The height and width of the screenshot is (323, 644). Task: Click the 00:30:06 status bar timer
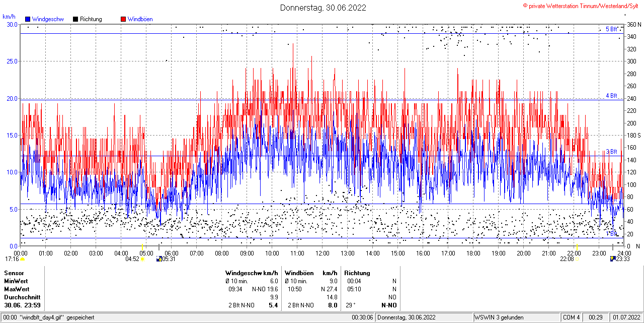363,317
